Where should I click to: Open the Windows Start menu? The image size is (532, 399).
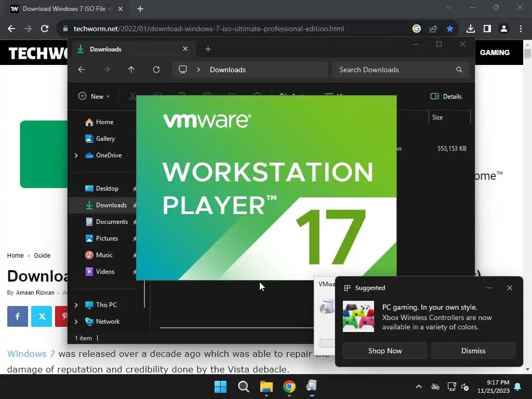tap(220, 387)
